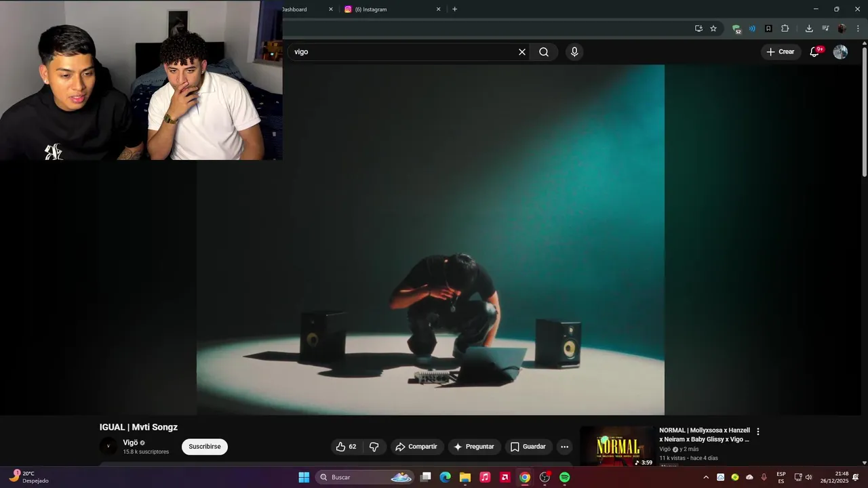Click the video player to pause
This screenshot has width=868, height=488.
coord(431,240)
